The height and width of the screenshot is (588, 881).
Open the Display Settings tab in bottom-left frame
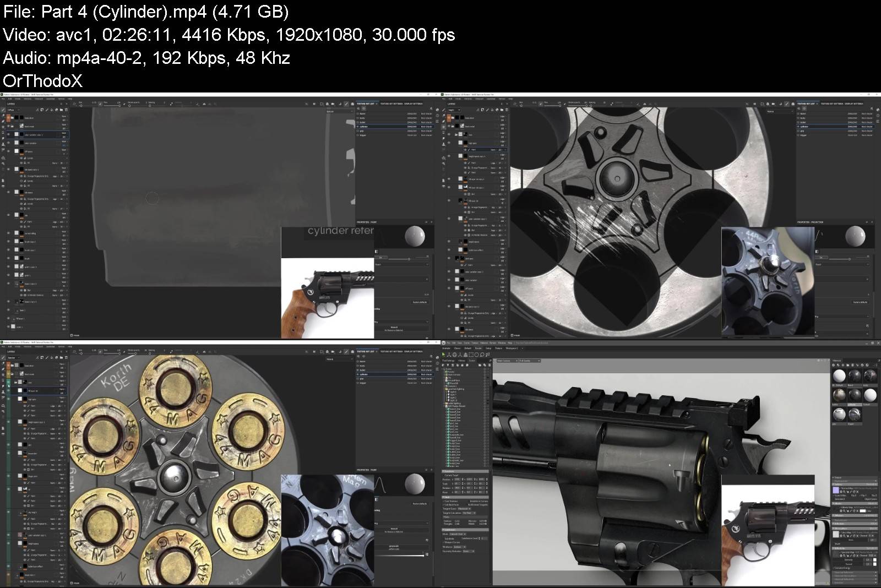[414, 351]
